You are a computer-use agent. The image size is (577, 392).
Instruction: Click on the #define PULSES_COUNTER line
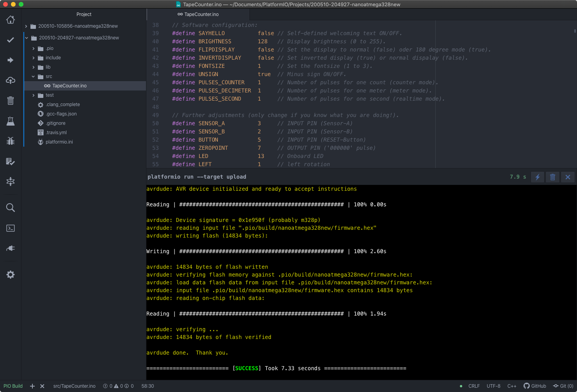point(305,82)
